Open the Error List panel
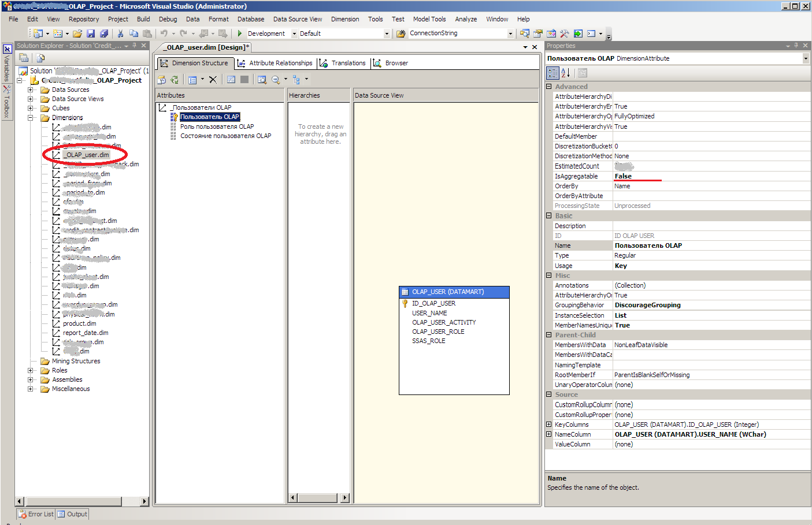The image size is (812, 525). (x=36, y=514)
